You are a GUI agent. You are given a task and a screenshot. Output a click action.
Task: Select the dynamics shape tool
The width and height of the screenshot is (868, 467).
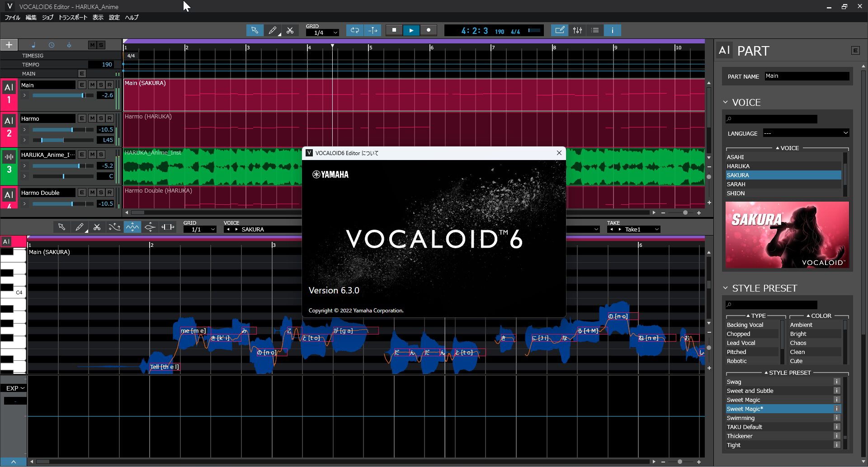(x=150, y=227)
